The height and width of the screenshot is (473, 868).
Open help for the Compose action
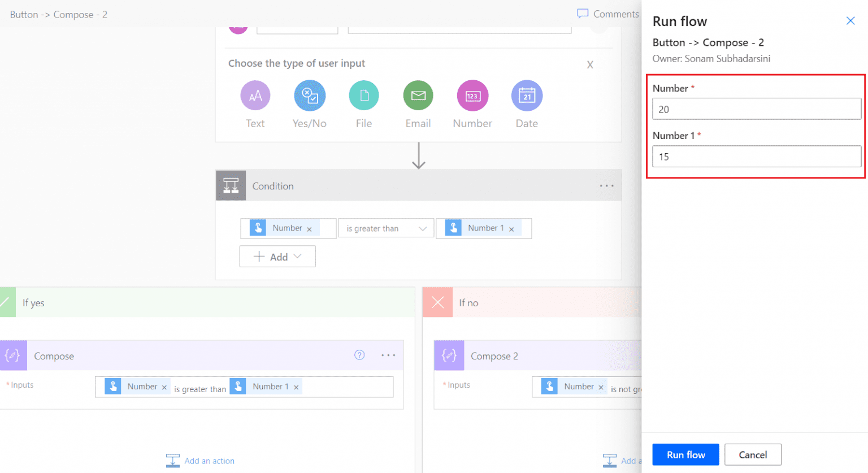pos(360,355)
